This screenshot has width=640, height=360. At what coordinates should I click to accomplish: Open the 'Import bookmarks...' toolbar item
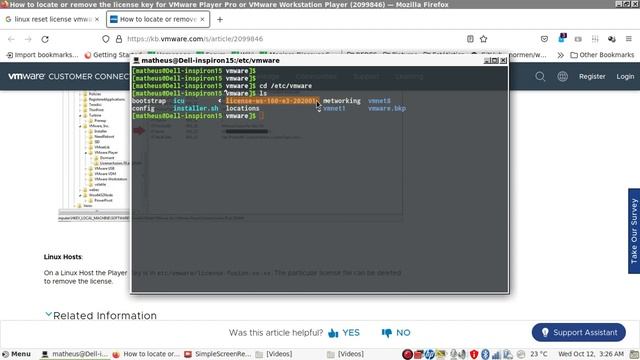click(x=42, y=55)
